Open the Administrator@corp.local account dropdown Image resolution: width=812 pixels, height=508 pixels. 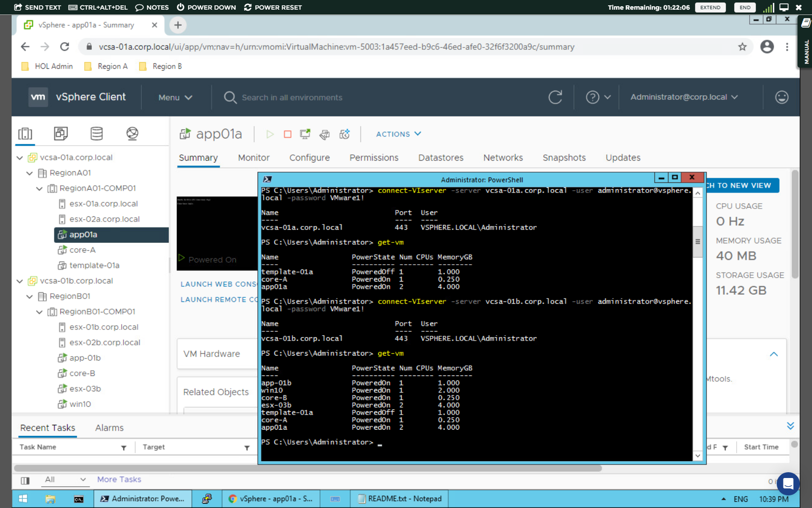point(683,97)
